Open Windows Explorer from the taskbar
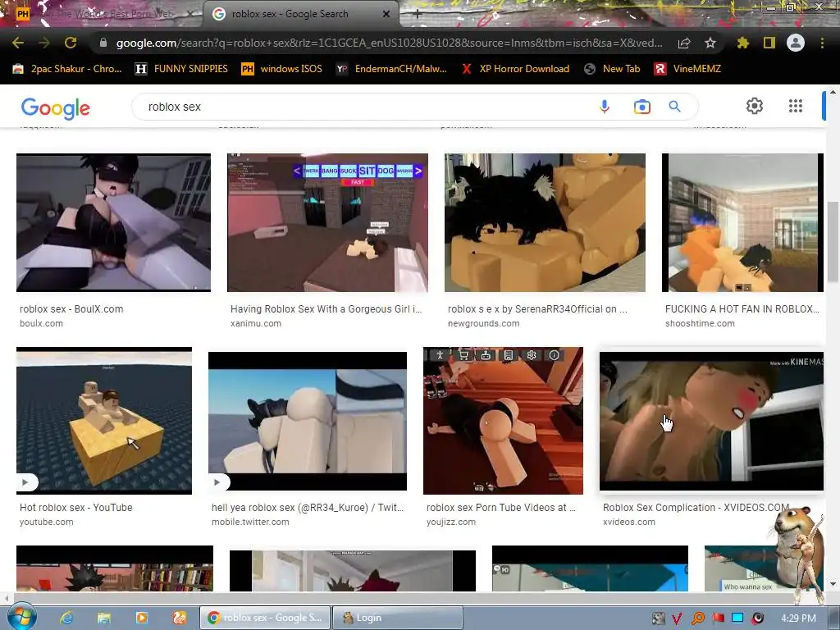 click(x=104, y=618)
